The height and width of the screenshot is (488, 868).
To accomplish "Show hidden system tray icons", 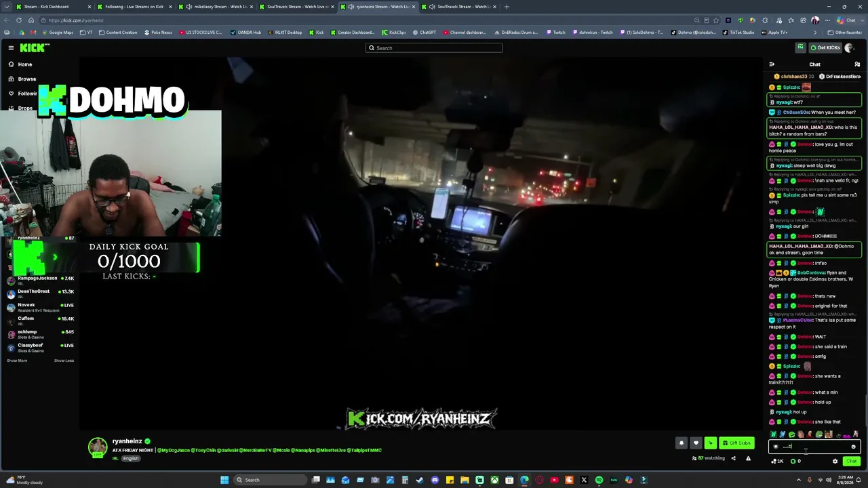I will point(798,480).
